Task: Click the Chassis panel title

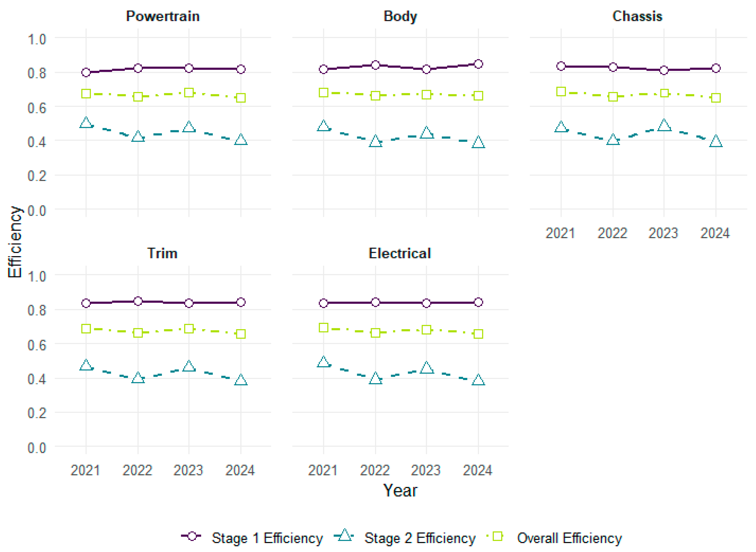Action: (637, 16)
